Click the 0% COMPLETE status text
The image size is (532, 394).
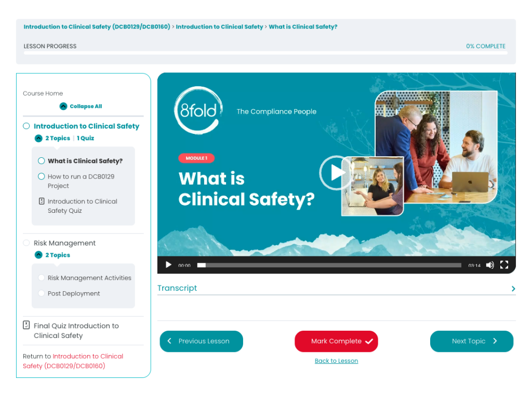click(486, 46)
